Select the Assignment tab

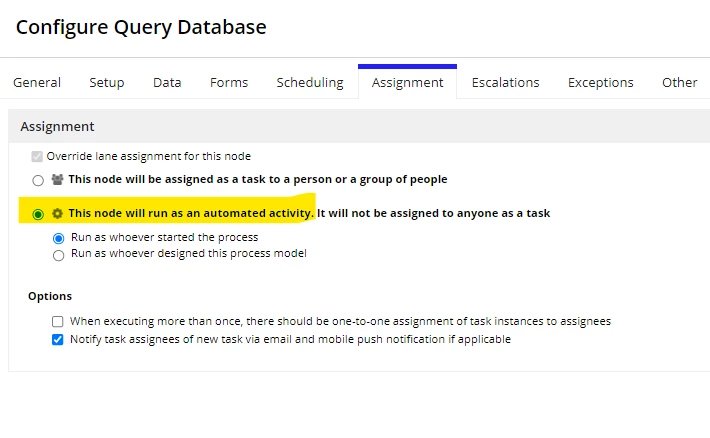pyautogui.click(x=408, y=82)
